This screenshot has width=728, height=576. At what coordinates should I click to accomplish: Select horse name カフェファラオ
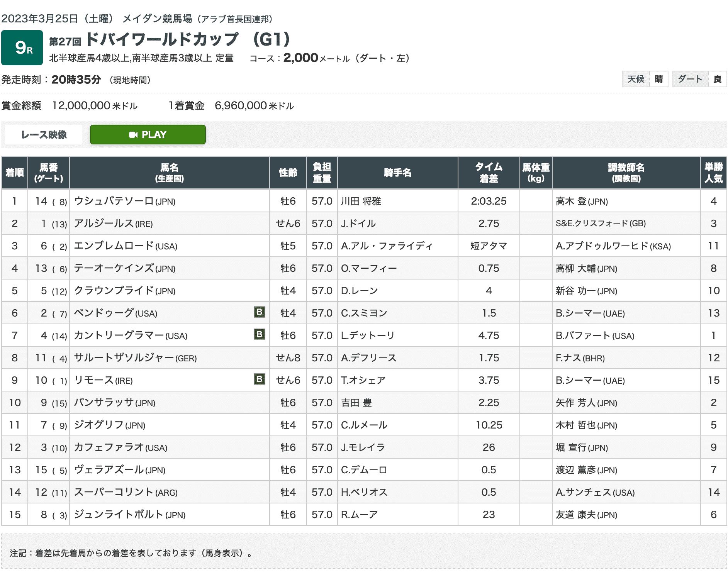(109, 447)
